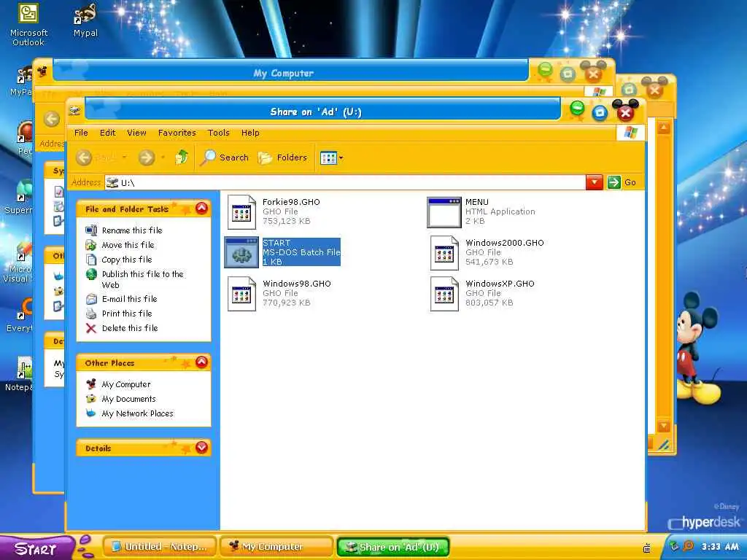This screenshot has height=560, width=747.
Task: Click the printer icon beside Print this file
Action: tap(91, 314)
